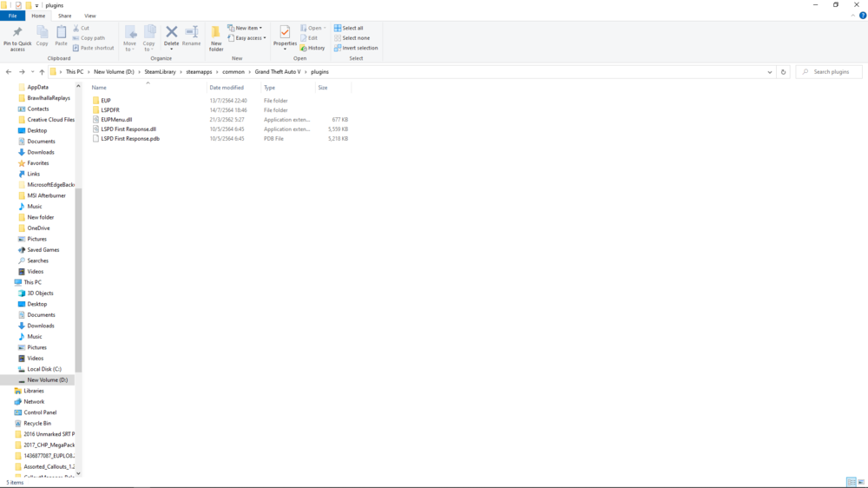Sort by the Size column header
Image resolution: width=868 pixels, height=488 pixels.
pyautogui.click(x=332, y=88)
